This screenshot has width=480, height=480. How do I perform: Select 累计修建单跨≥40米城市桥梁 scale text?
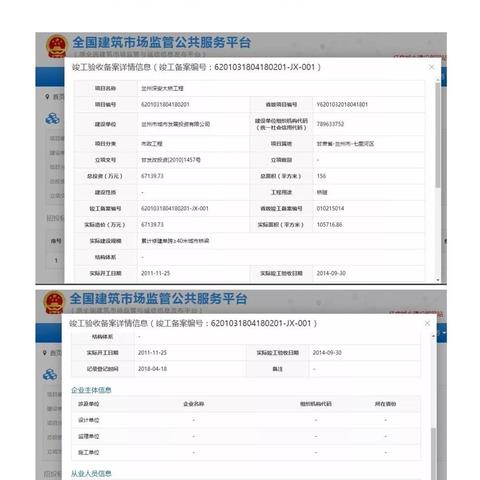(x=175, y=241)
